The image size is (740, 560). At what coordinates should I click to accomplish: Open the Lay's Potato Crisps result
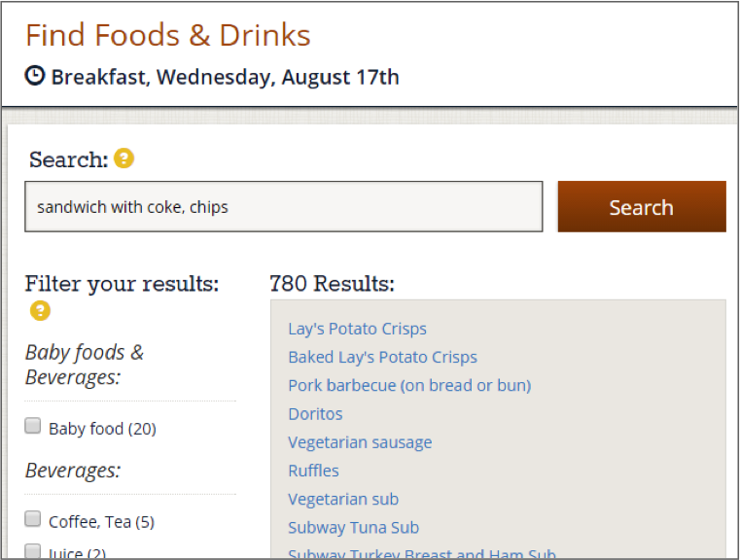[357, 329]
